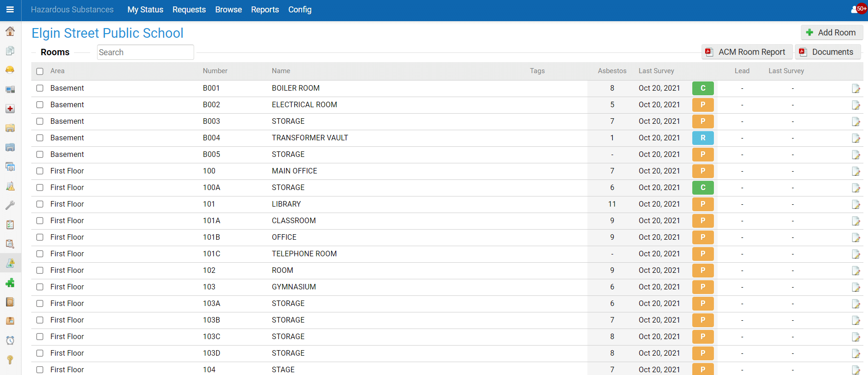Check the B004 TRANSFORMER VAULT row checkbox
The image size is (868, 375).
[40, 138]
